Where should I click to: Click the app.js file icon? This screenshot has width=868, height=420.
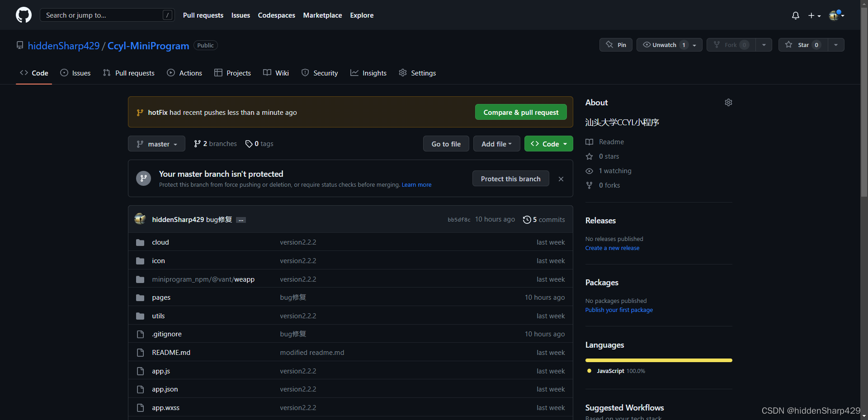tap(140, 371)
